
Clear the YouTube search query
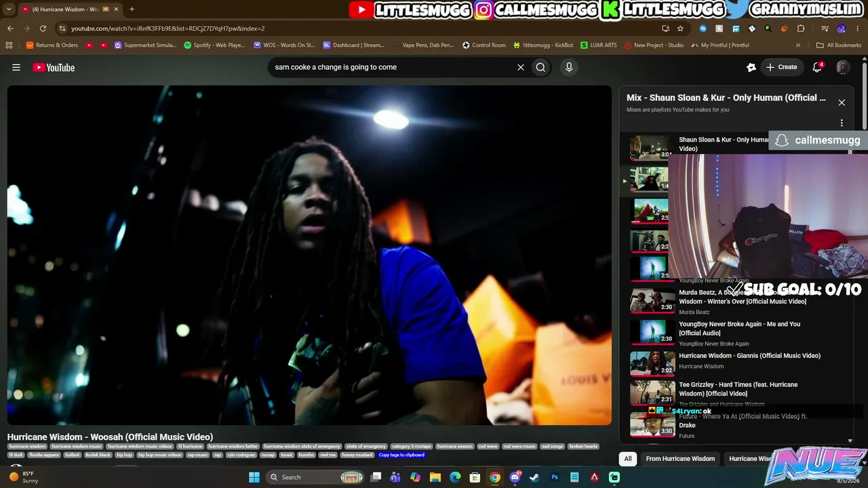tap(521, 67)
